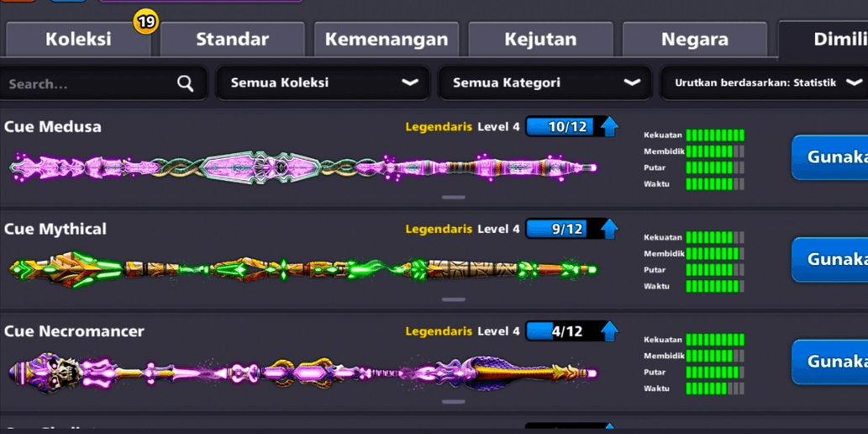Click Gunakan button for Cue Necromancer
This screenshot has width=868, height=434.
tap(830, 362)
